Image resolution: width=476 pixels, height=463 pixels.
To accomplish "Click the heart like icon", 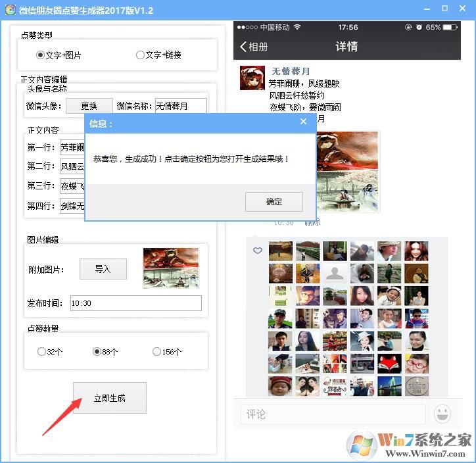I will [x=258, y=251].
